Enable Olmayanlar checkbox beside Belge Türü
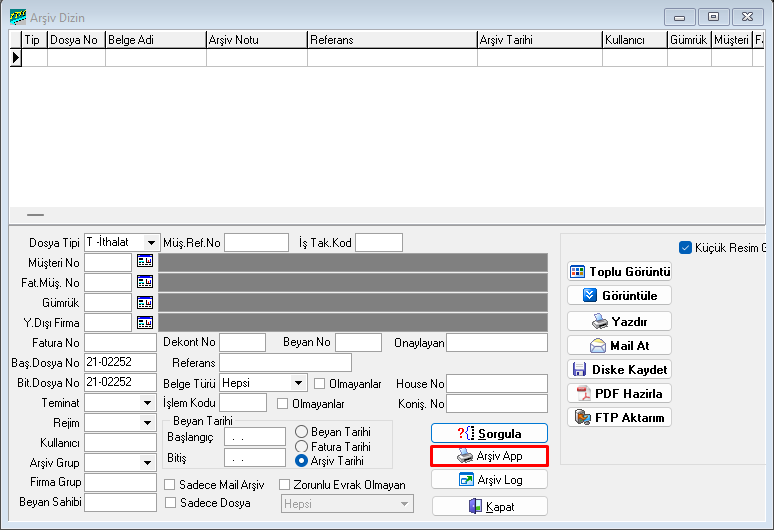 319,383
